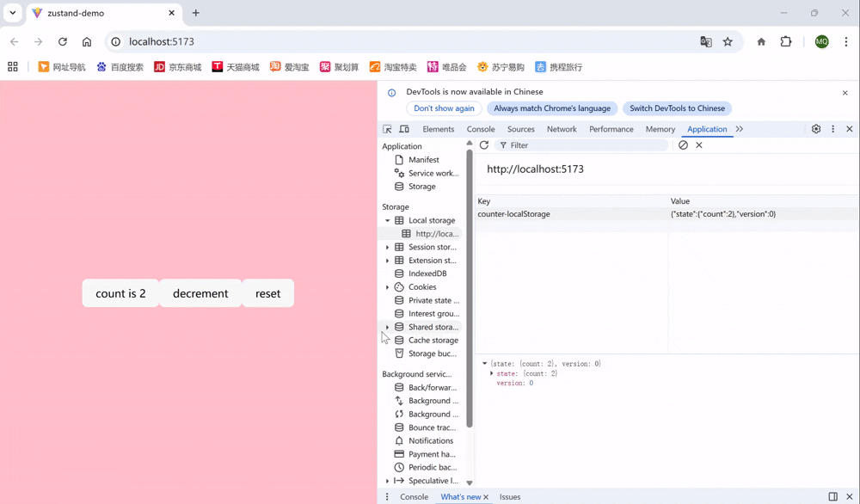Open the IndexedDB storage icon
The height and width of the screenshot is (504, 860).
coord(398,274)
